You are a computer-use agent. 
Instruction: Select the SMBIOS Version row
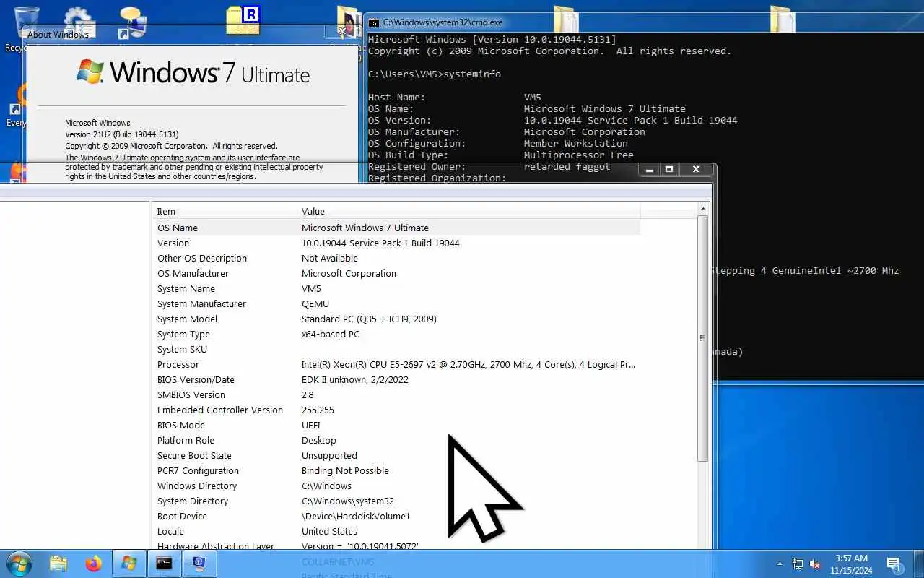(x=396, y=394)
